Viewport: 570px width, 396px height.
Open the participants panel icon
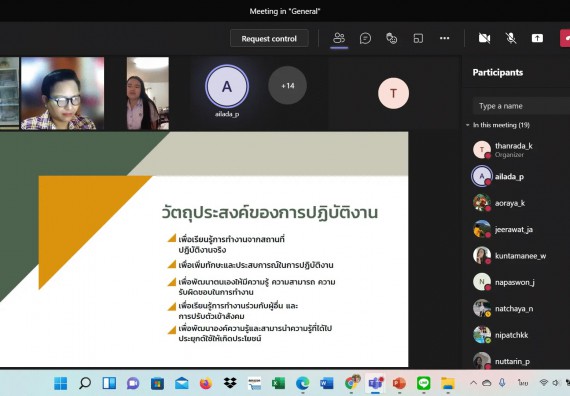[339, 38]
